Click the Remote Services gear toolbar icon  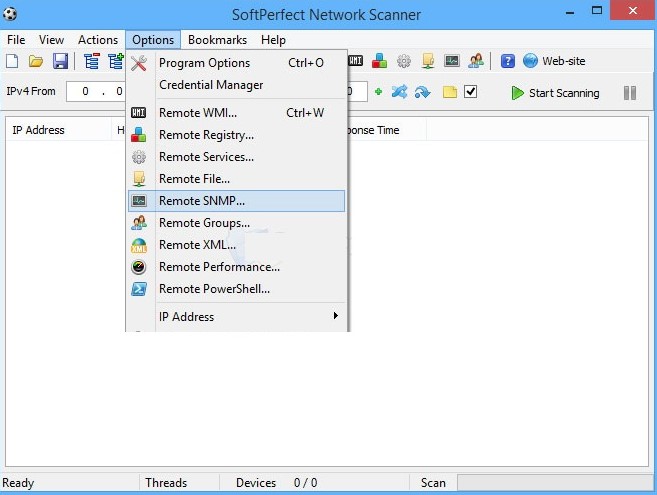[x=404, y=61]
